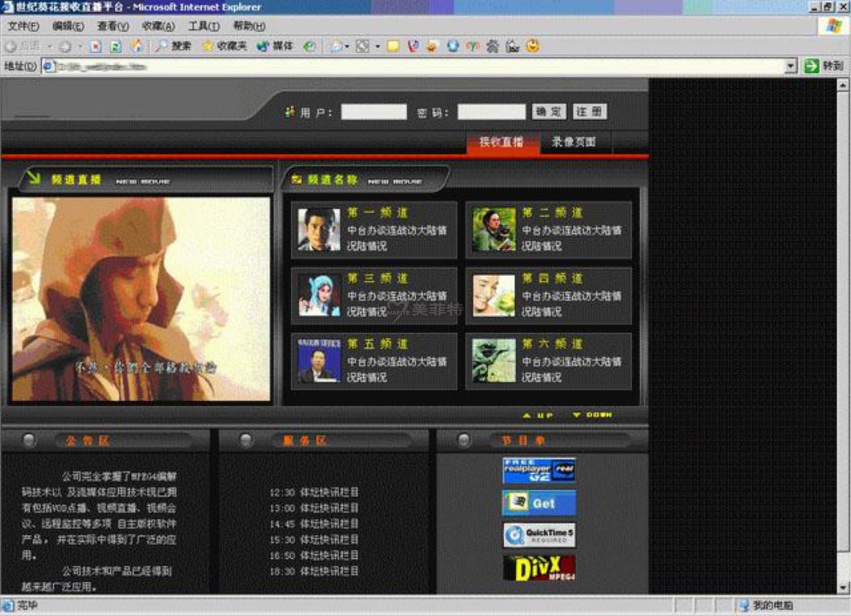This screenshot has height=616, width=851.
Task: Open the Search (搜索) toolbar button
Action: tap(173, 46)
